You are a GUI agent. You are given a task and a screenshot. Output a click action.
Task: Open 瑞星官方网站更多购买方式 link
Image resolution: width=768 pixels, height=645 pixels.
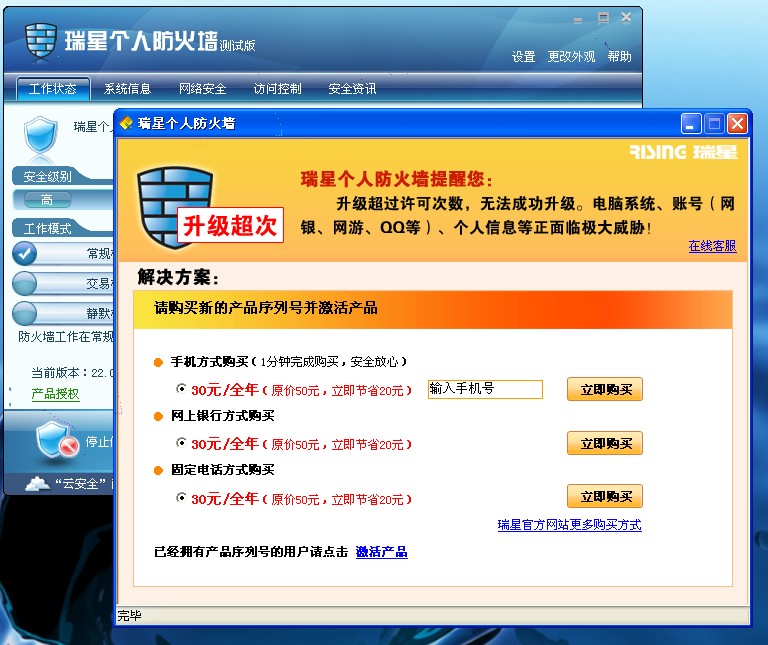click(570, 525)
